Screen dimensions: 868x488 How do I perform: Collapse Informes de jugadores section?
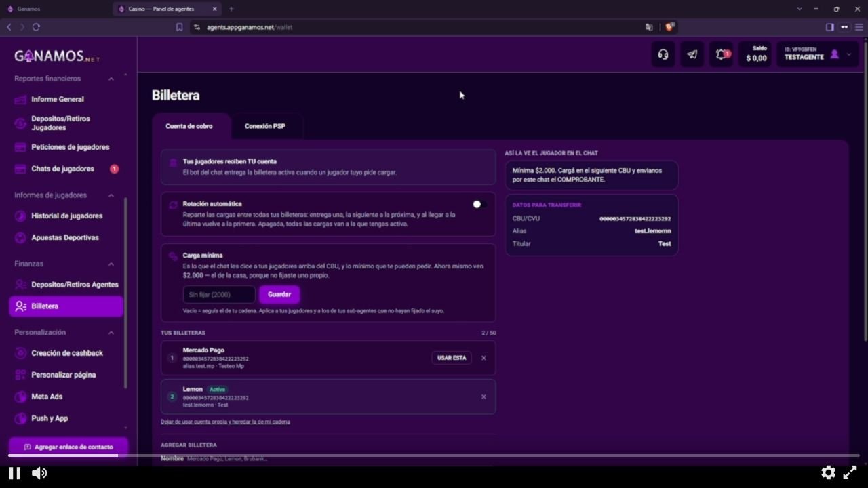point(111,195)
